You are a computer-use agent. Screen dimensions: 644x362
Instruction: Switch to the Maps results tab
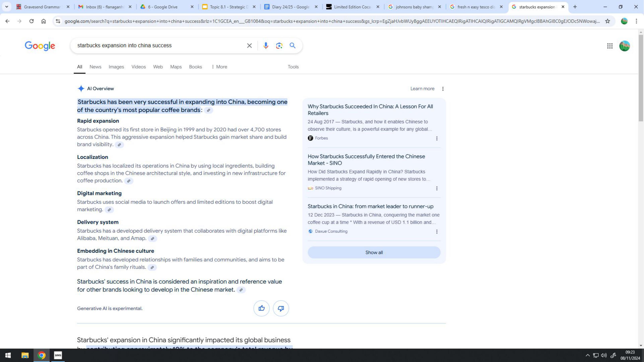tap(176, 67)
